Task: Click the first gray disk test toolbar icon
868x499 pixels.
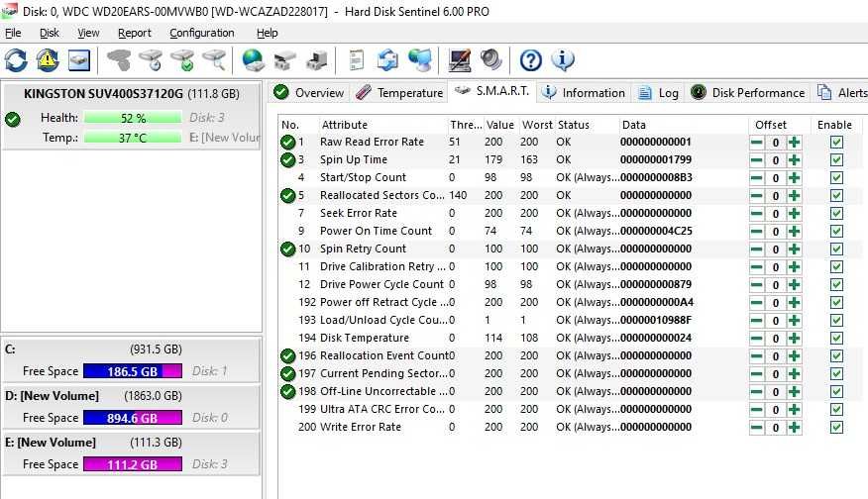Action: 119,60
